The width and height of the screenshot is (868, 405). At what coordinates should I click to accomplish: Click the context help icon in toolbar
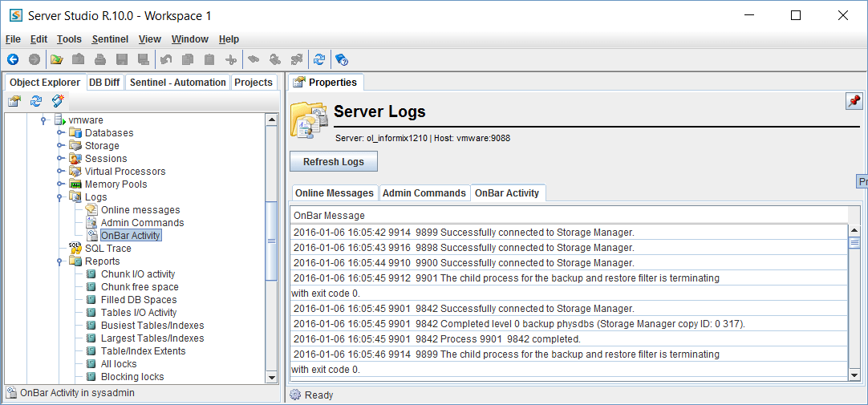click(341, 59)
